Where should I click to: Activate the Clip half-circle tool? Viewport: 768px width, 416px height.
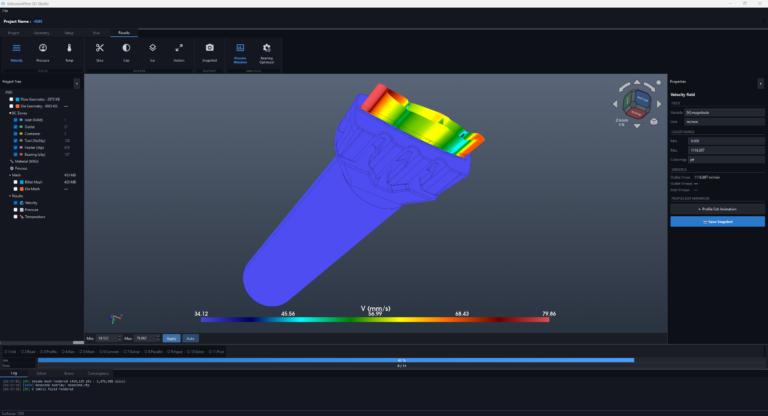126,48
